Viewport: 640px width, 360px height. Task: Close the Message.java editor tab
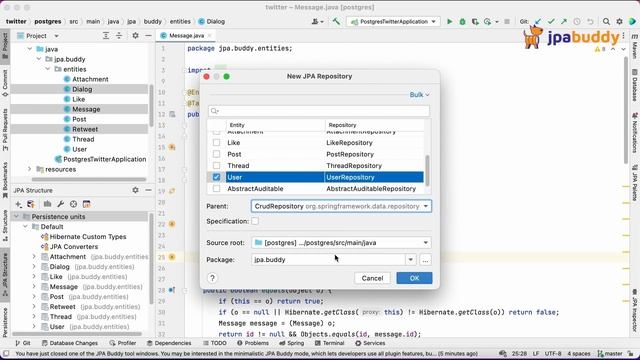(x=210, y=36)
